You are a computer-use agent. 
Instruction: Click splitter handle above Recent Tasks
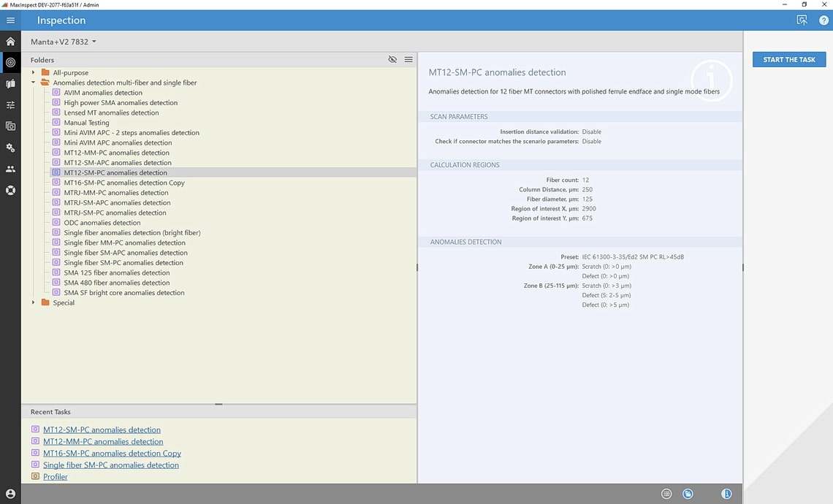[x=218, y=404]
